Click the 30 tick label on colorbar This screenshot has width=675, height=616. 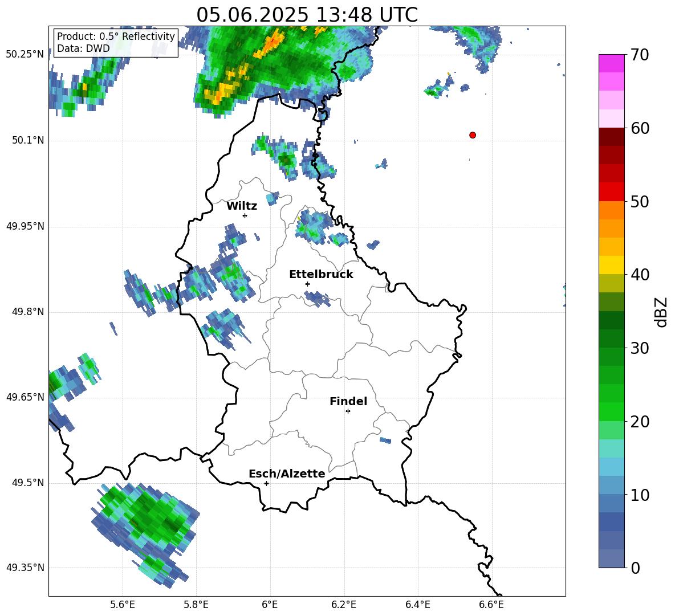coord(640,348)
